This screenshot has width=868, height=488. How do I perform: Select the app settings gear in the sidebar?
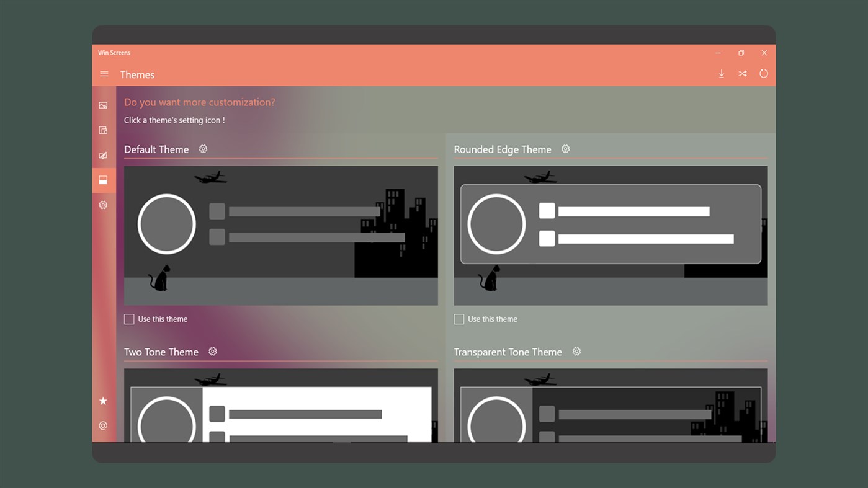(x=103, y=205)
